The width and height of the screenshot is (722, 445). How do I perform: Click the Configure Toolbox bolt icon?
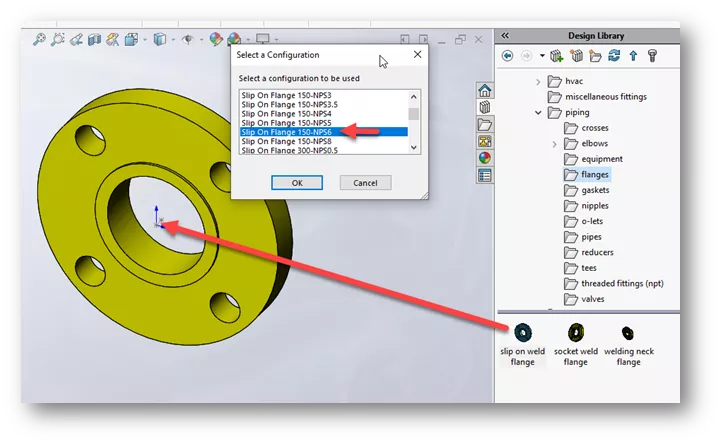tap(652, 56)
